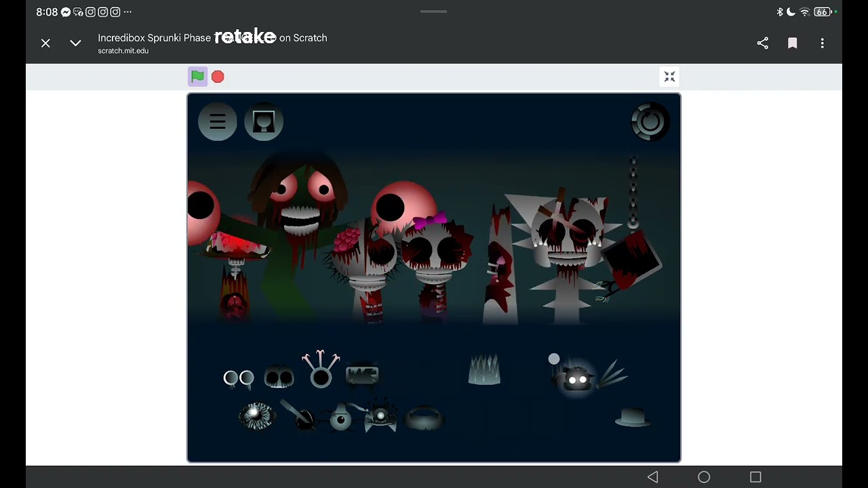This screenshot has width=868, height=488.
Task: Choose the dark bowl-shaped sound icon
Action: click(x=425, y=418)
